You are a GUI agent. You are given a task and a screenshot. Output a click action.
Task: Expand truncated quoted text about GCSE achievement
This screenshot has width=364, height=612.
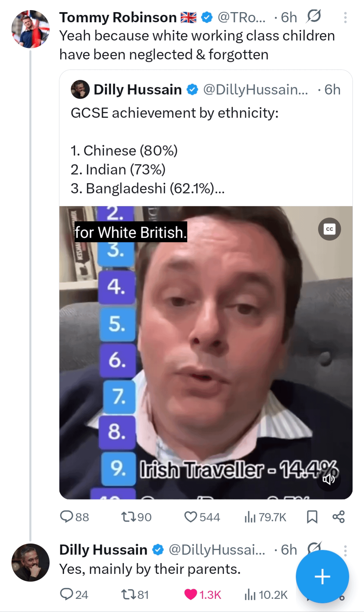pyautogui.click(x=219, y=189)
